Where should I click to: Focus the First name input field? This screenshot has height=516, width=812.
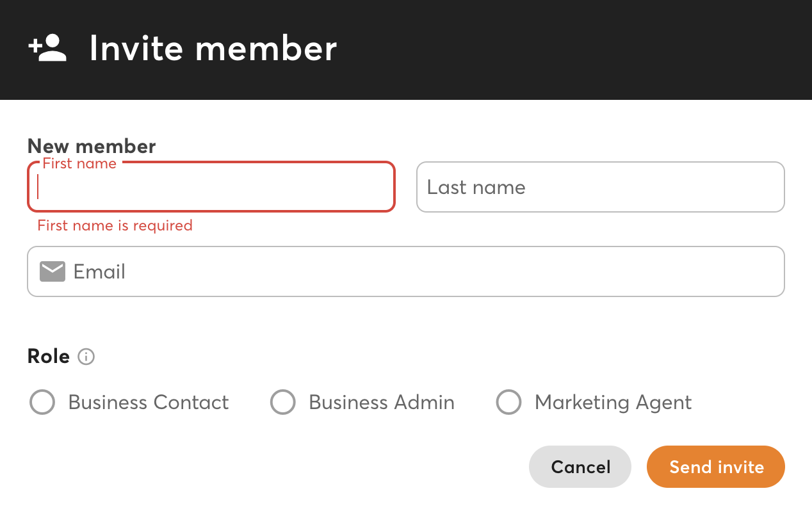click(211, 187)
